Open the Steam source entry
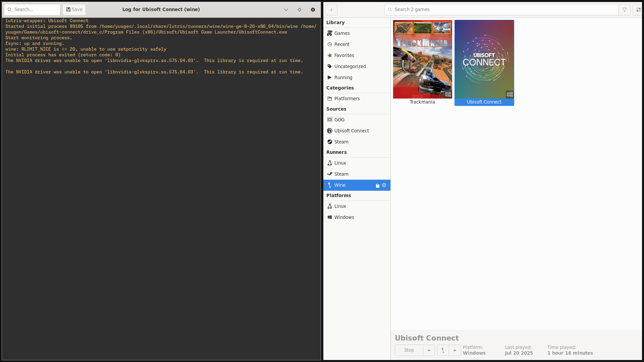This screenshot has height=362, width=644. pos(341,142)
